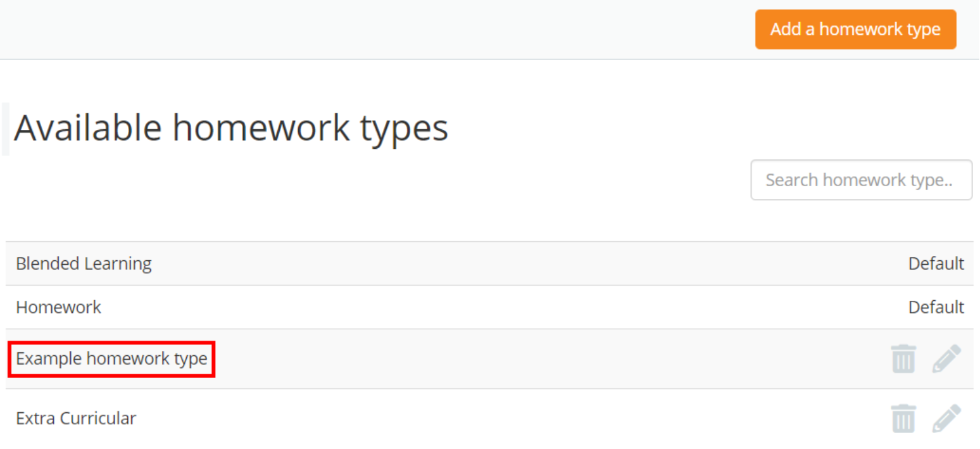This screenshot has height=449, width=980.
Task: Focus the search box to filter homework types
Action: (x=862, y=180)
